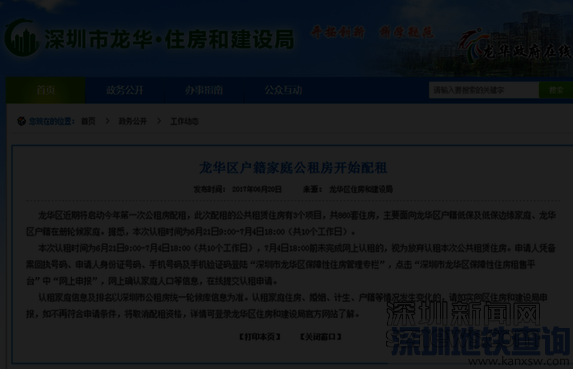
Task: Click the 深圳市龙华·住房和建设局 header title
Action: coord(170,39)
